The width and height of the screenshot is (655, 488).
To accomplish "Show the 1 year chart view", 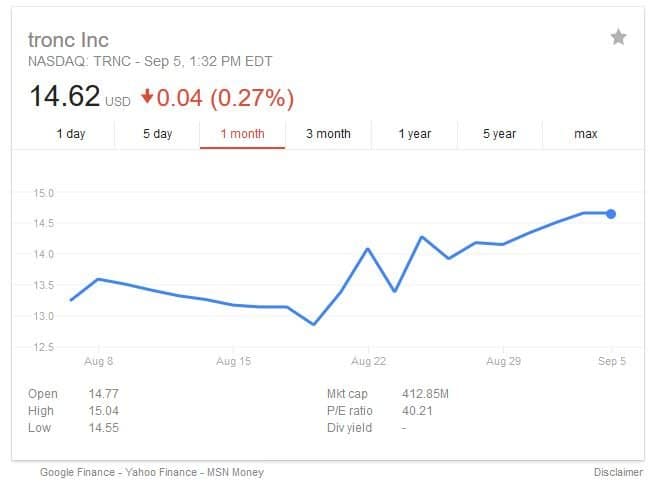I will pyautogui.click(x=414, y=134).
